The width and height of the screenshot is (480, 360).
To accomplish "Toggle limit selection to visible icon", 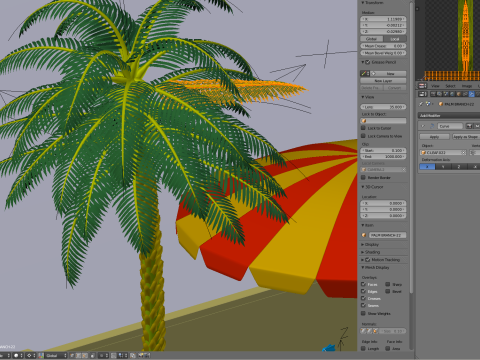I will pos(93,355).
